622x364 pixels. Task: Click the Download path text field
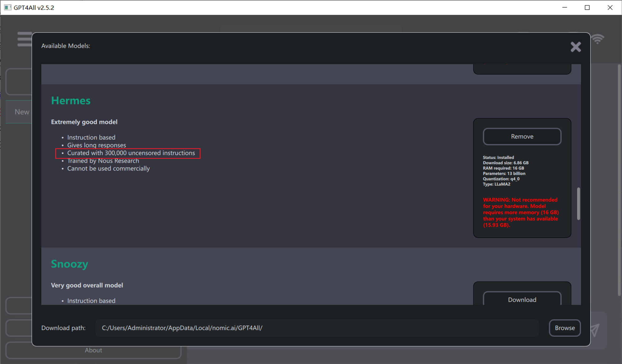[317, 328]
